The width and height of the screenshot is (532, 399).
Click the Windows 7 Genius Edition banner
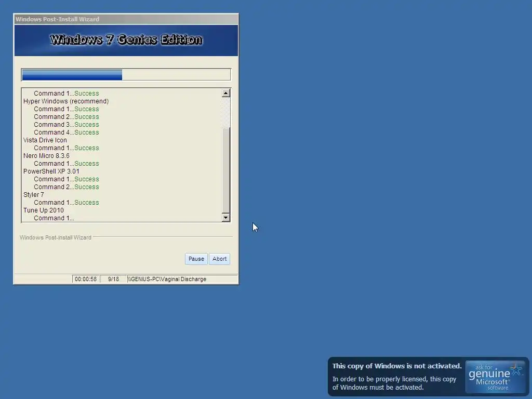coord(126,40)
